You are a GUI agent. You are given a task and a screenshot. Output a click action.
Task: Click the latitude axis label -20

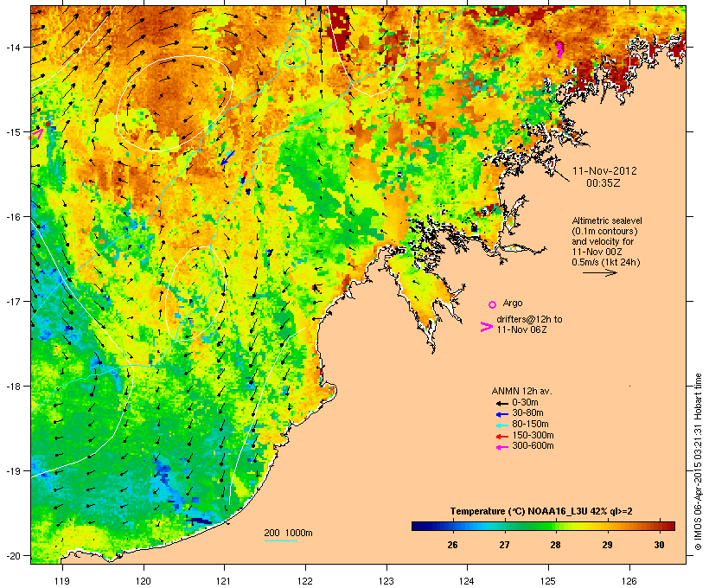[13, 555]
